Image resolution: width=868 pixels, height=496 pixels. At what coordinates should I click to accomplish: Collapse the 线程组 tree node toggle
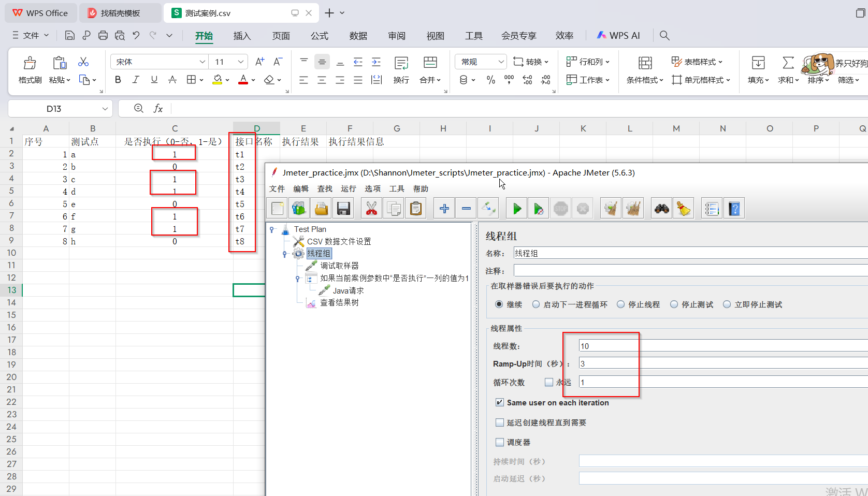pos(284,254)
